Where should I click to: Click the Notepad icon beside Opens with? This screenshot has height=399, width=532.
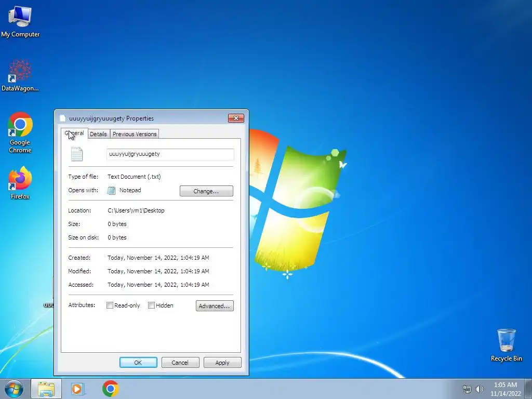point(111,190)
